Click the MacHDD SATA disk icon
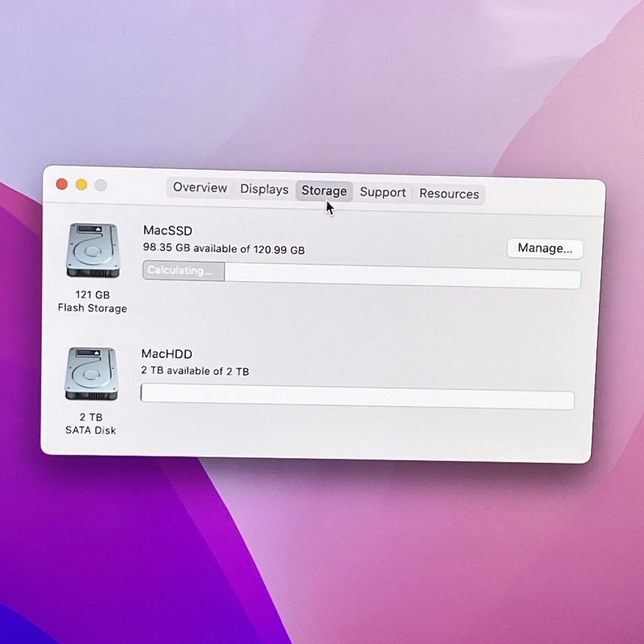Image resolution: width=644 pixels, height=644 pixels. (x=91, y=374)
